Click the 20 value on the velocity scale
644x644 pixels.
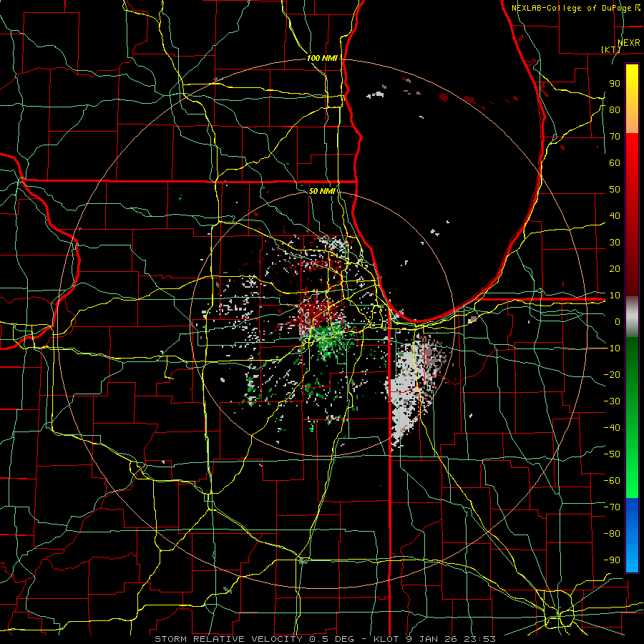(615, 269)
